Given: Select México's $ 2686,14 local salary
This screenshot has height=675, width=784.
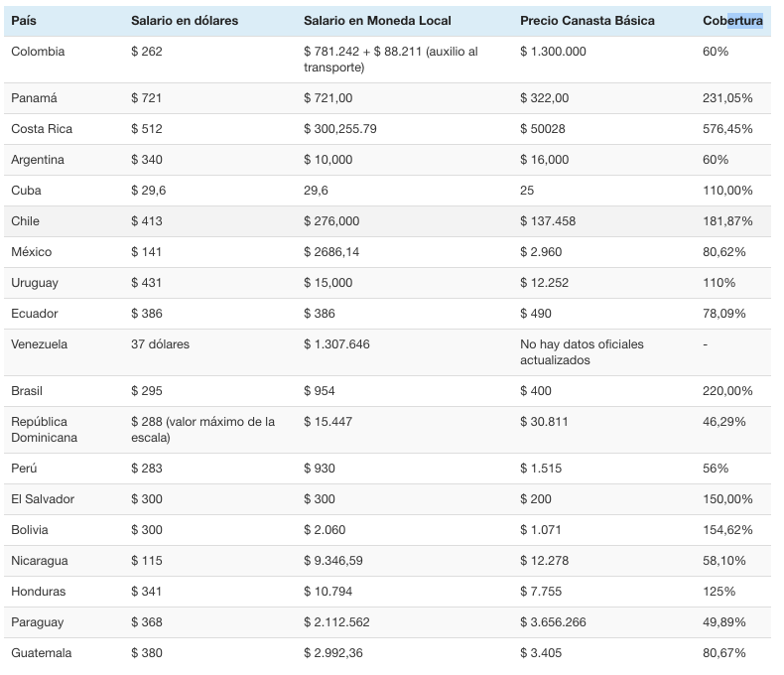Looking at the screenshot, I should tap(331, 252).
